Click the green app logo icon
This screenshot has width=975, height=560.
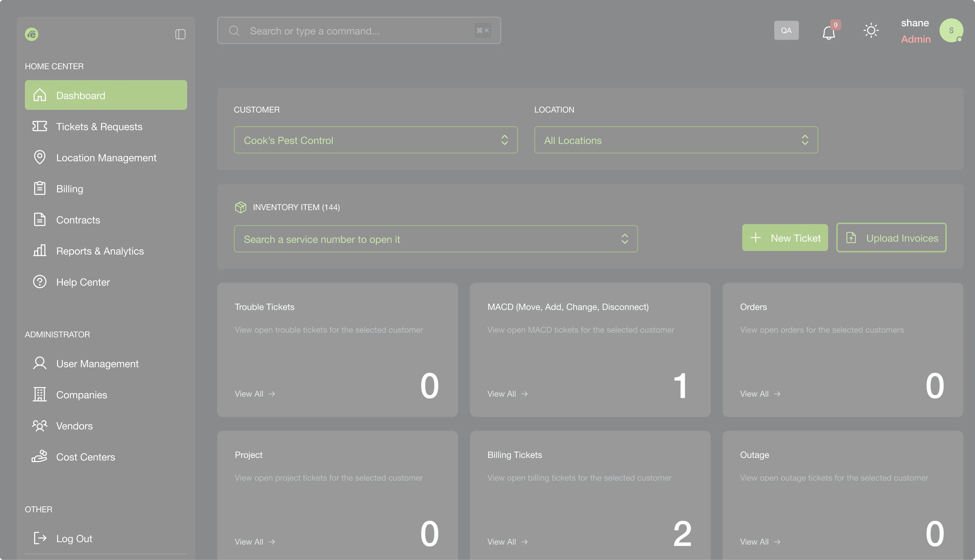tap(31, 34)
